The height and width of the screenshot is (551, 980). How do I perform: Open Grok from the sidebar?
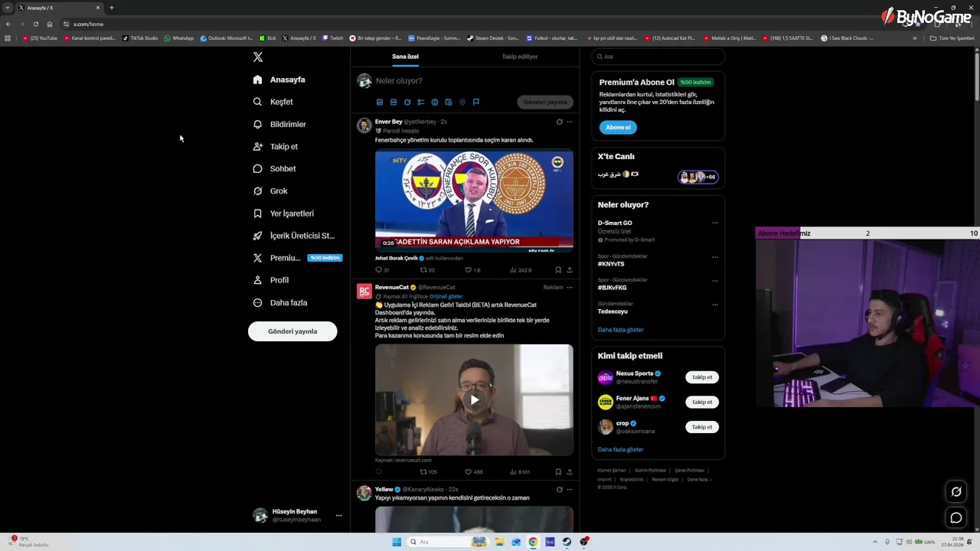click(270, 191)
